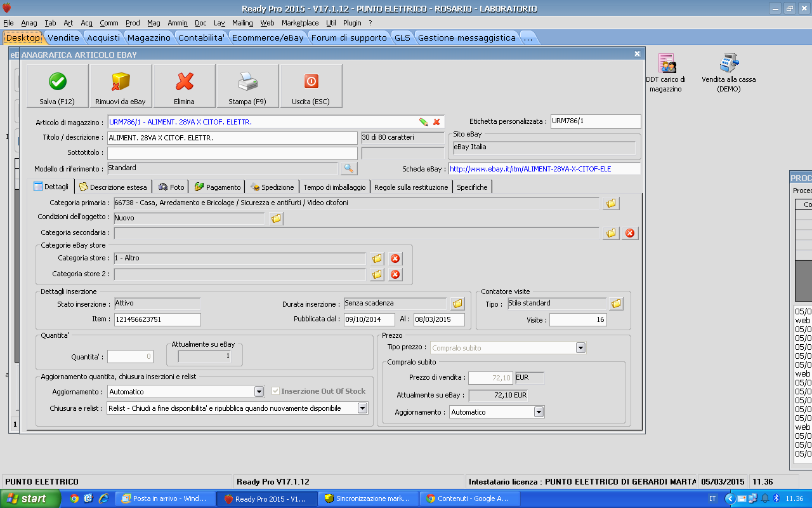Open folder browser for Categoria store
Image resolution: width=812 pixels, height=508 pixels.
tap(377, 258)
